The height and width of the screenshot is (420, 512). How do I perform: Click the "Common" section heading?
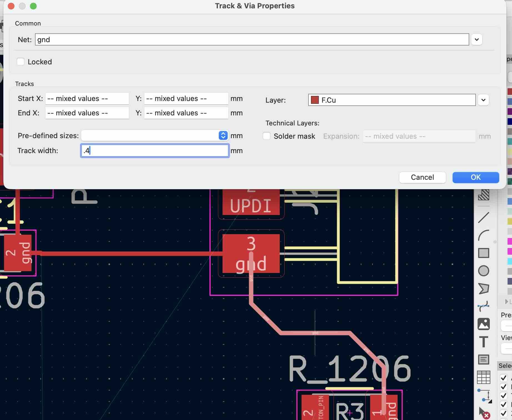(x=28, y=23)
